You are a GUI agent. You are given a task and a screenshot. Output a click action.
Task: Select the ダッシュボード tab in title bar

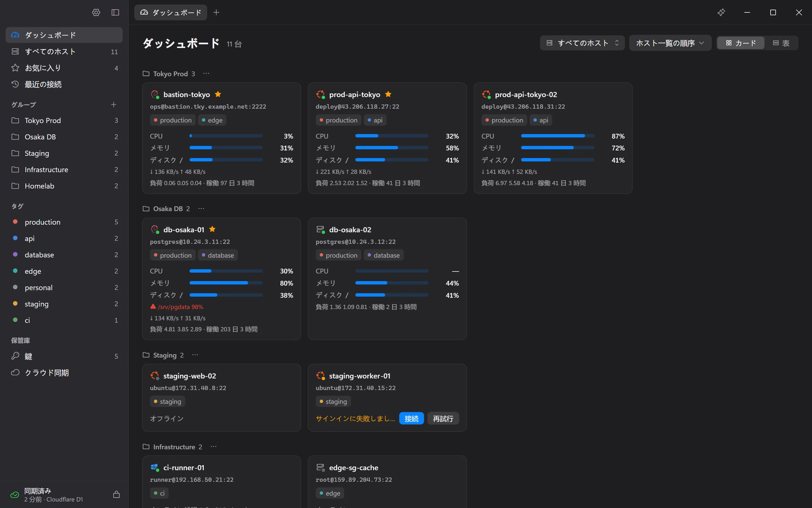click(x=171, y=12)
